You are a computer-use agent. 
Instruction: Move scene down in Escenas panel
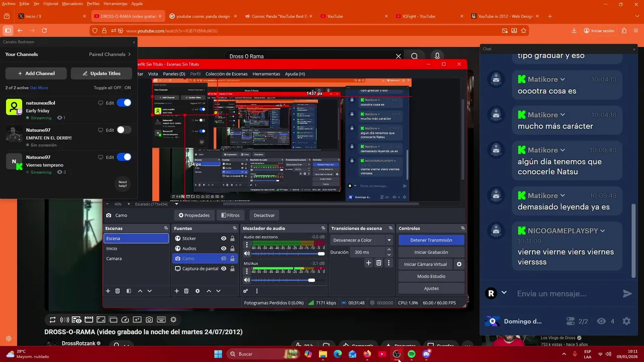149,291
